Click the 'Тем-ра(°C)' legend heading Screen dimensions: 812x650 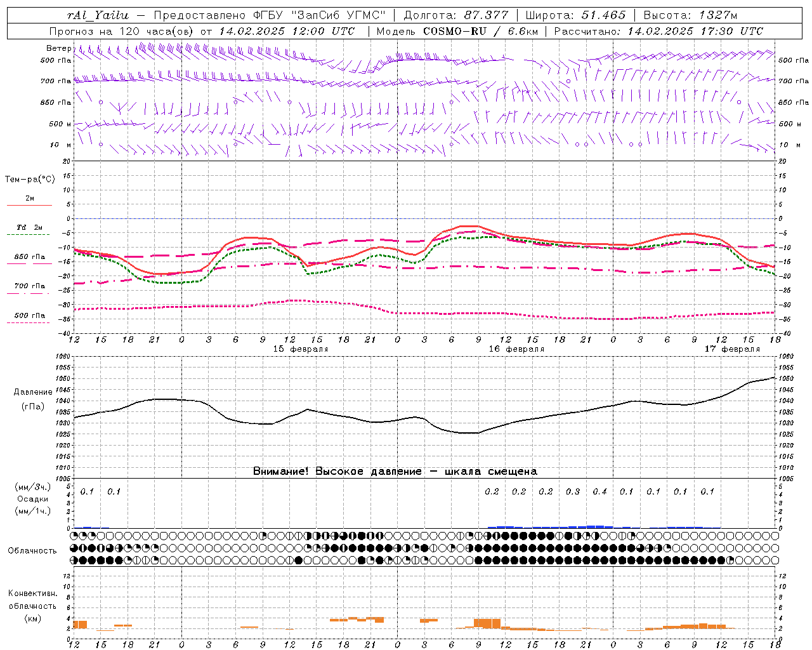[30, 180]
